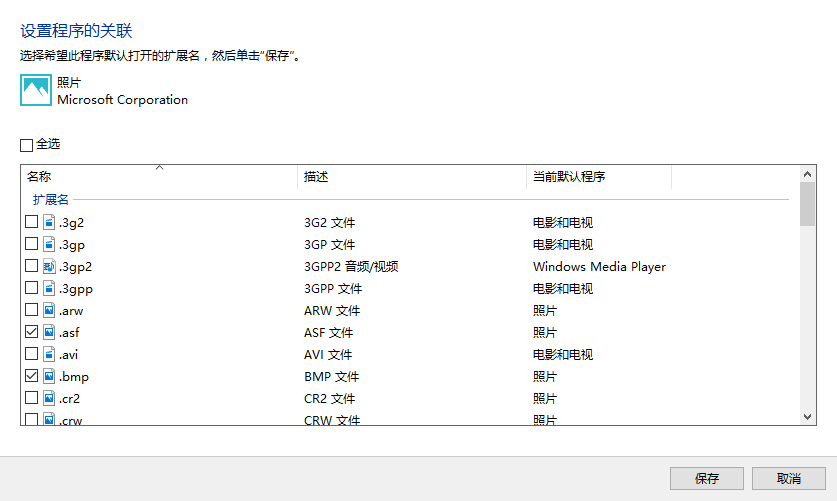Click the .arw file type icon
The image size is (837, 501).
(48, 311)
